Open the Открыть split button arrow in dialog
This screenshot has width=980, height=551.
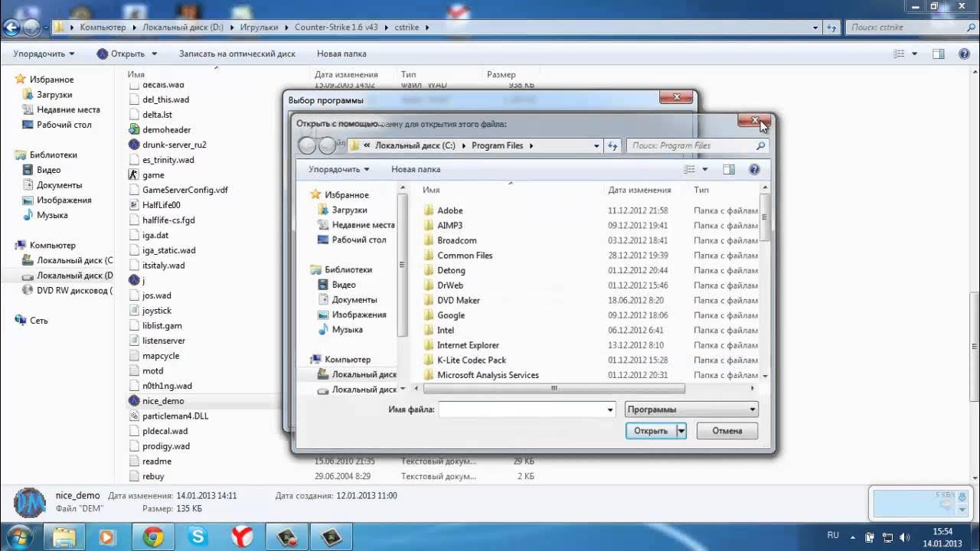tap(681, 431)
